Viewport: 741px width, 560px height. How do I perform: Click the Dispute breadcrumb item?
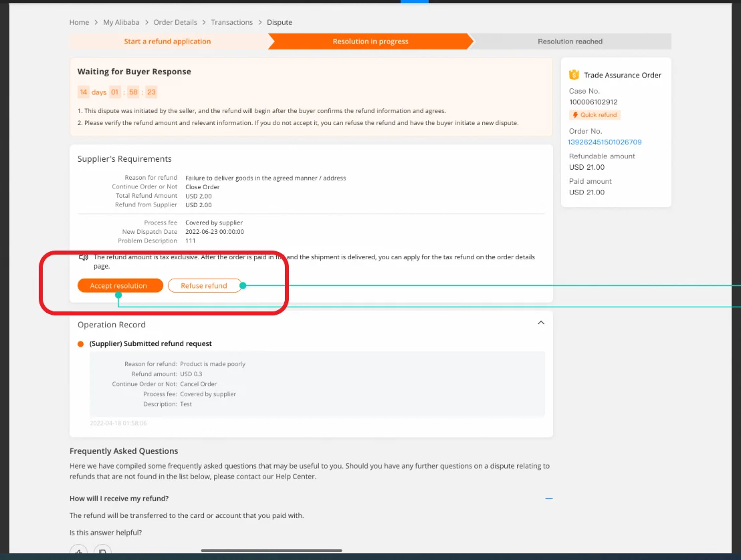(x=280, y=22)
